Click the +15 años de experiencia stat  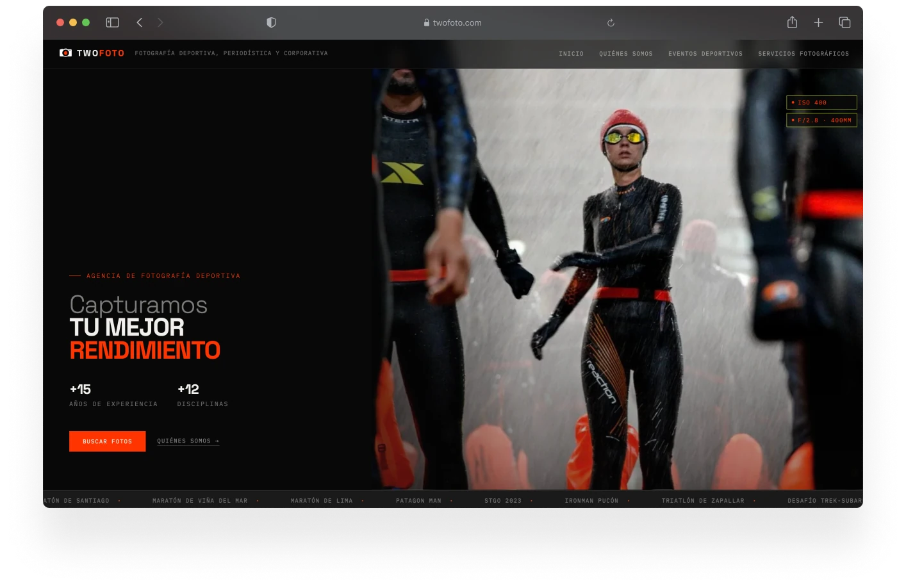113,395
